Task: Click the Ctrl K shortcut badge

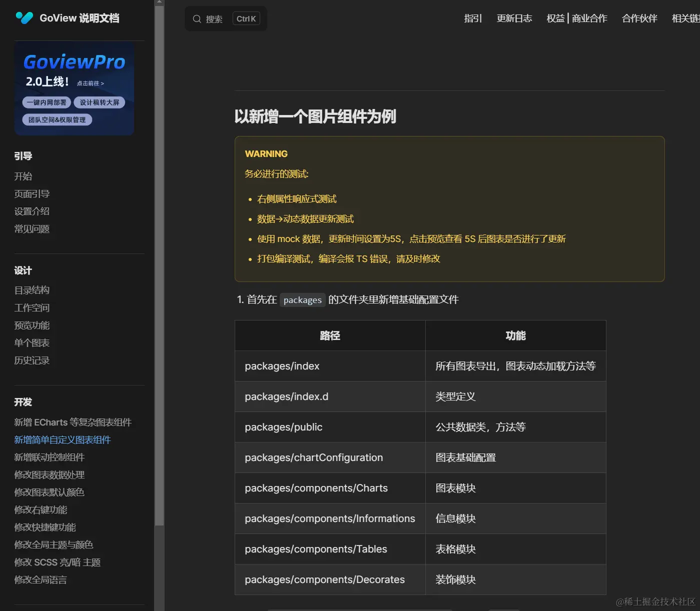Action: [246, 19]
